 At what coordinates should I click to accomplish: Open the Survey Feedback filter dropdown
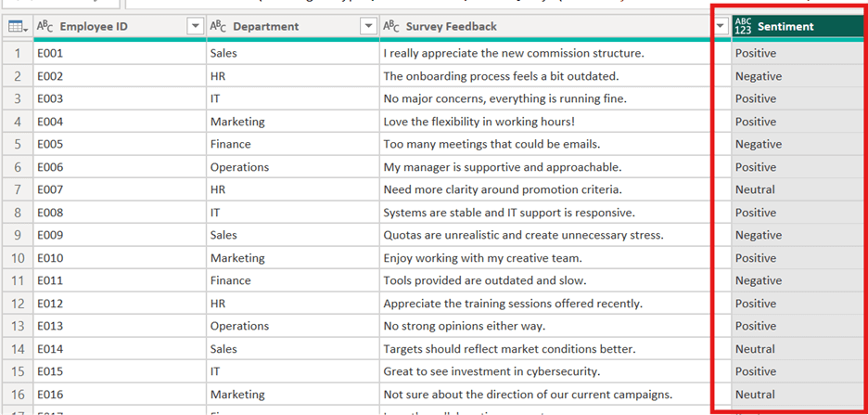pos(721,26)
